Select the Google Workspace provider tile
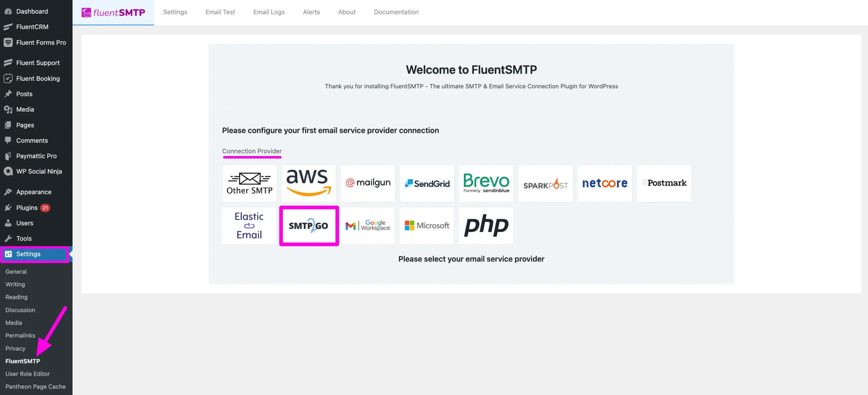 [368, 226]
